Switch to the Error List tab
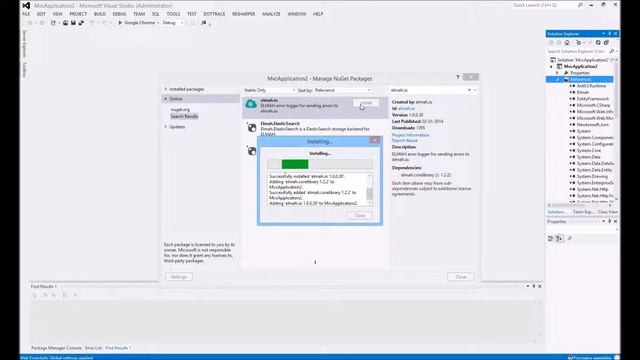Screen dimensions: 640x360 pos(93,348)
